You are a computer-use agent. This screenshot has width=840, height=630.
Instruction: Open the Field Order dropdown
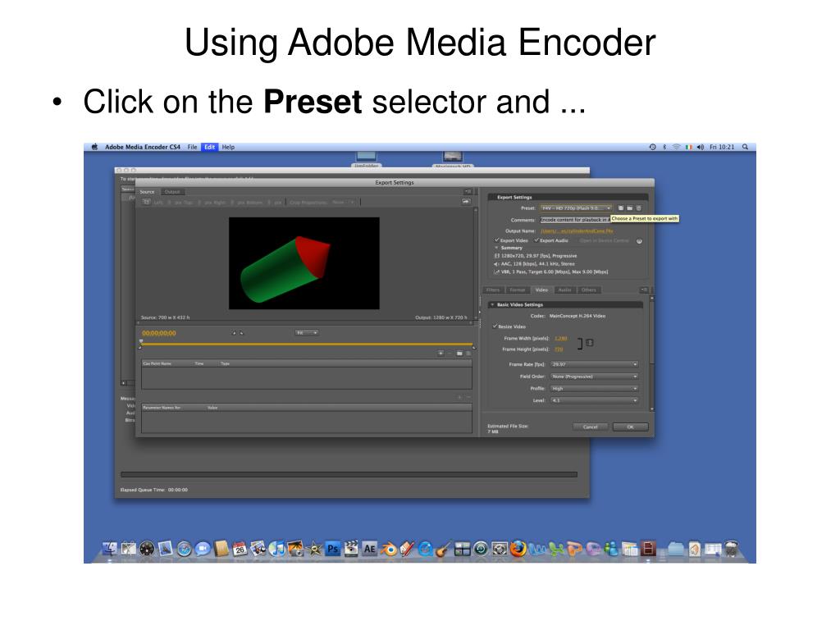pyautogui.click(x=594, y=377)
